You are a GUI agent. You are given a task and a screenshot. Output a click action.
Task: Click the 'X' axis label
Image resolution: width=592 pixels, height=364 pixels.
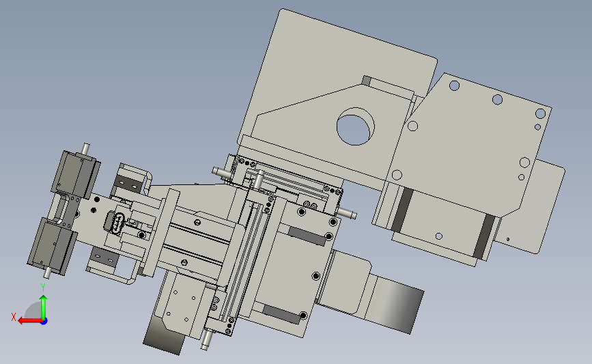14,317
